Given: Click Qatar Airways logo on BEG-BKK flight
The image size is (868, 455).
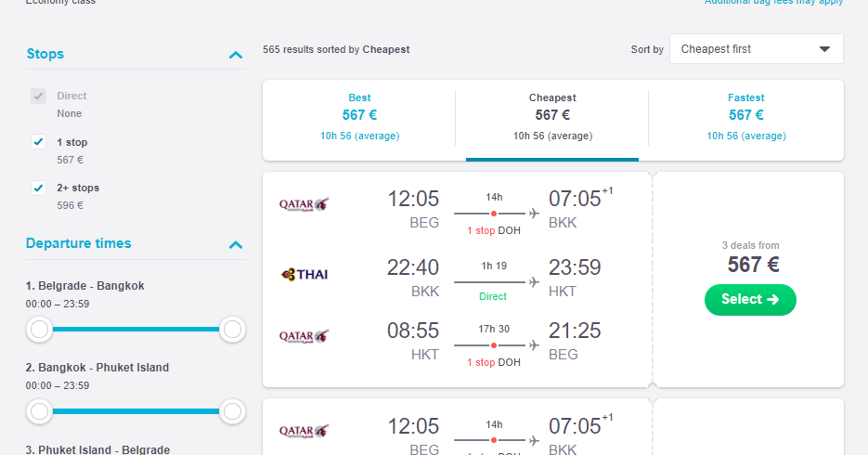Looking at the screenshot, I should pyautogui.click(x=304, y=204).
